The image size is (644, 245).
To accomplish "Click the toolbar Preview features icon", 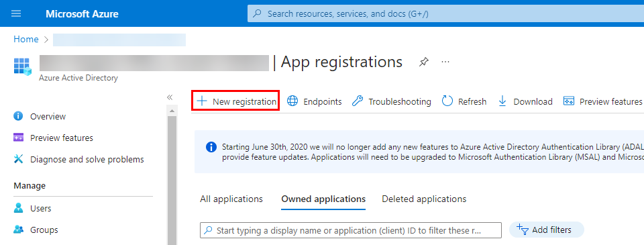I will click(569, 101).
